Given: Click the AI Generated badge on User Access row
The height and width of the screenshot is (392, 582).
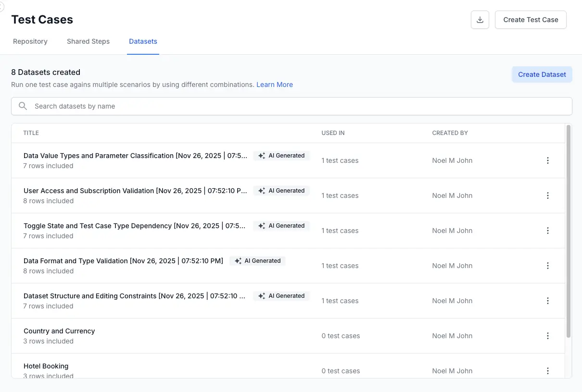Looking at the screenshot, I should (281, 190).
